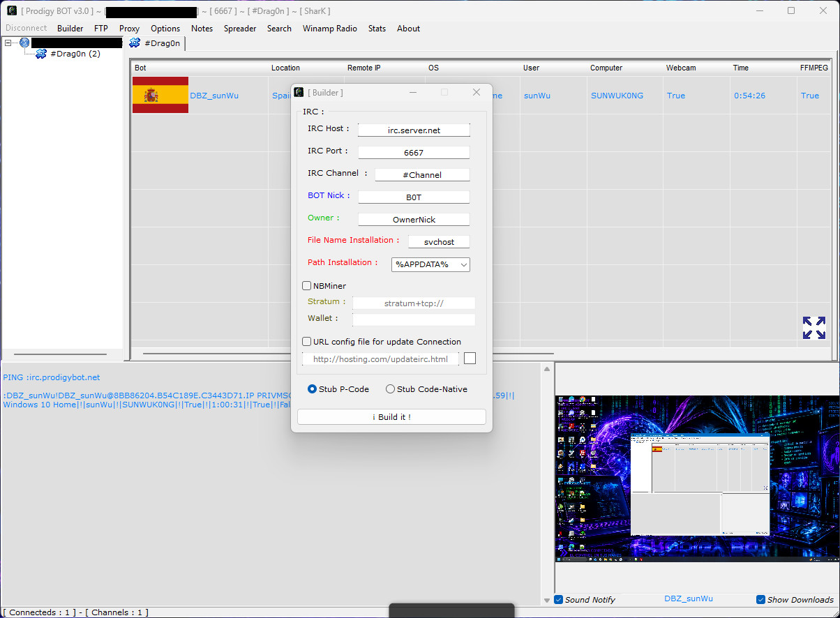This screenshot has height=618, width=840.
Task: Click the PING :irc.prodigybot.net log line
Action: pos(52,377)
